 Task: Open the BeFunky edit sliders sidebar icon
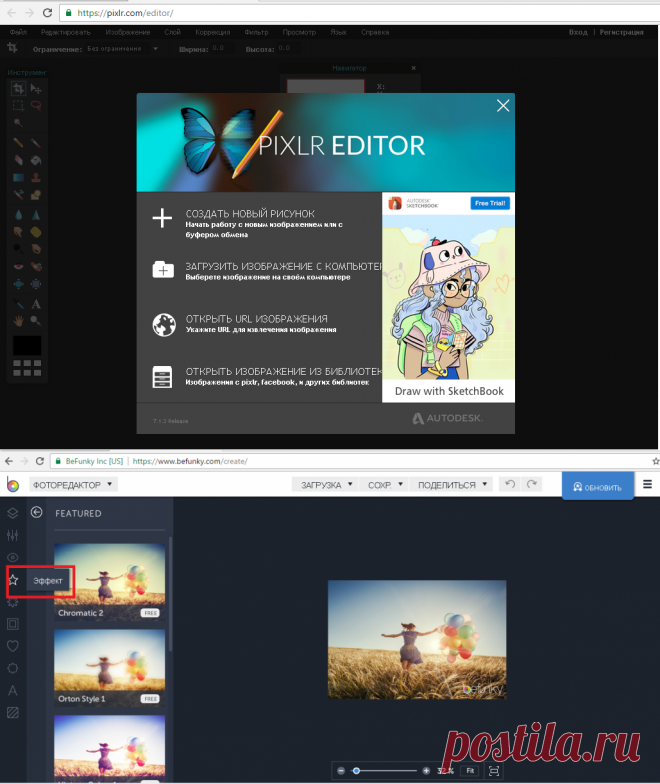point(12,535)
